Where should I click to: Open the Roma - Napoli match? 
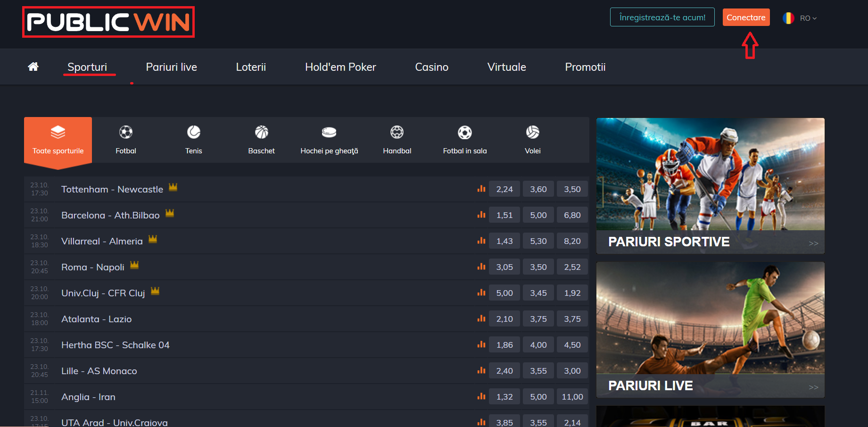click(x=93, y=267)
